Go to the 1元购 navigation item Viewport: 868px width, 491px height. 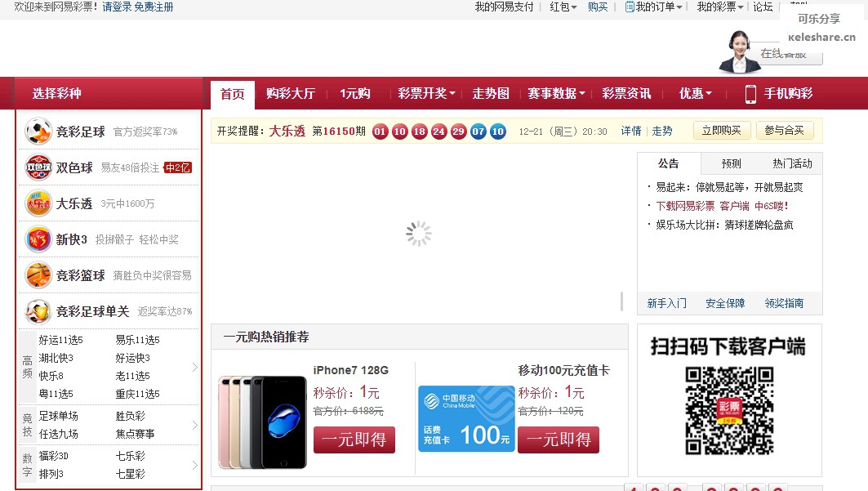(x=355, y=94)
